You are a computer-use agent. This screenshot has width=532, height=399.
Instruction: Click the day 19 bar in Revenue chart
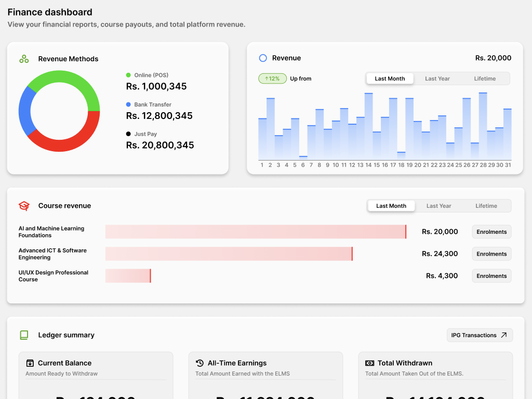(409, 129)
